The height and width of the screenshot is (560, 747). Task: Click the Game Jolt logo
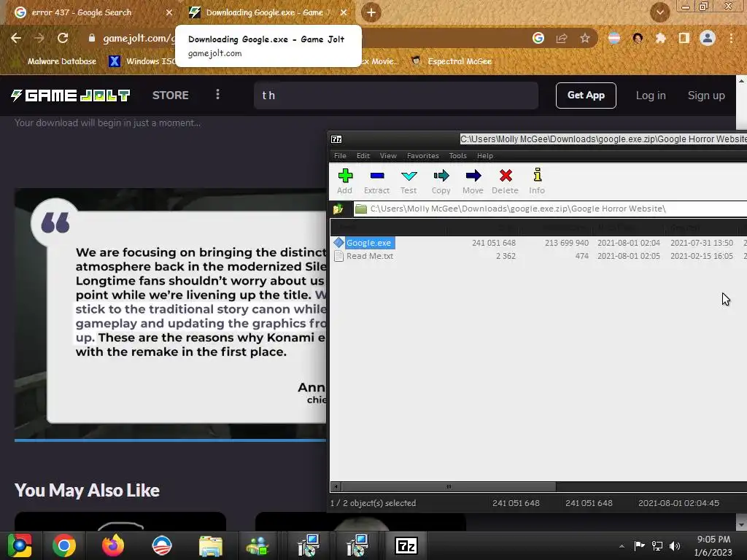[x=71, y=96]
